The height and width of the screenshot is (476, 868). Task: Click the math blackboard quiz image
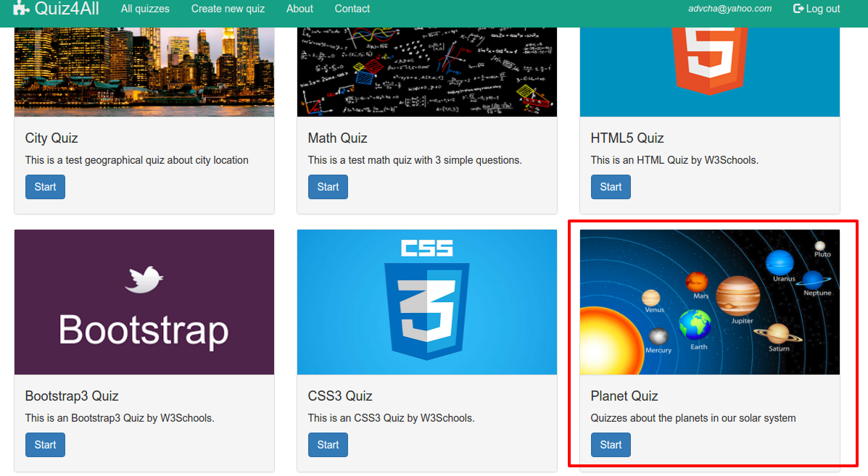coord(426,72)
